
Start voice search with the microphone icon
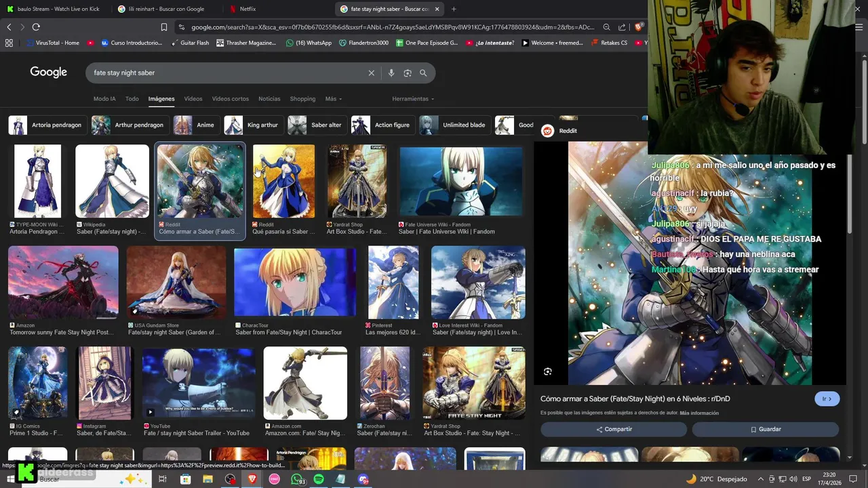point(391,73)
